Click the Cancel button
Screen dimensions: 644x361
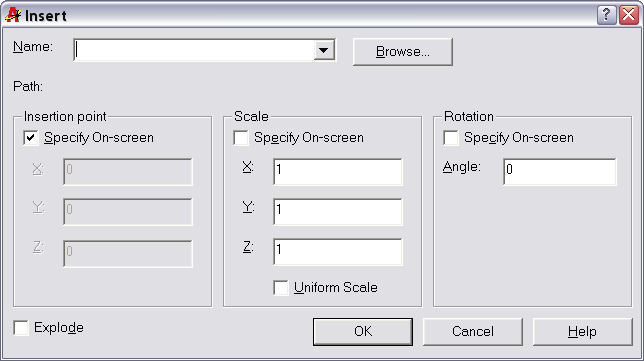[x=473, y=331]
